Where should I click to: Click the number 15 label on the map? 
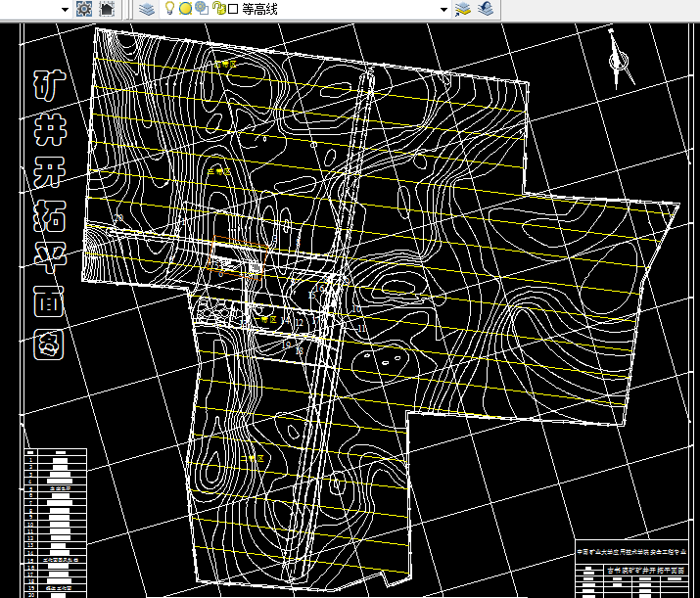pos(311,295)
